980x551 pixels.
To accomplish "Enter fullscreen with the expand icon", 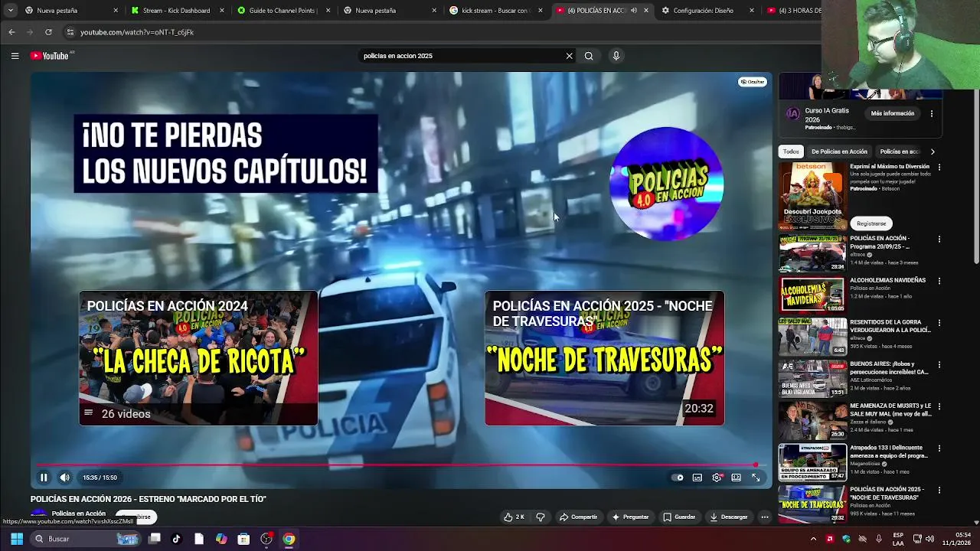I will click(x=756, y=478).
